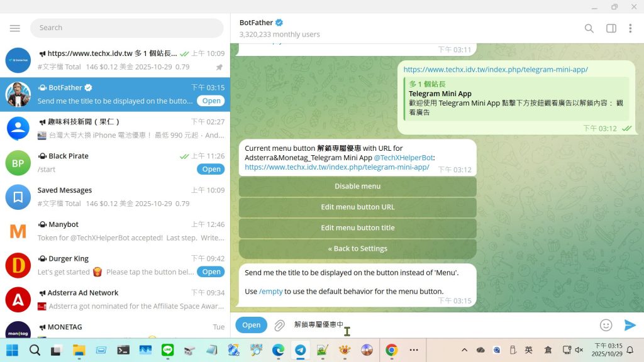This screenshot has height=362, width=644.
Task: Click Open button in Durger King row
Action: tap(211, 271)
